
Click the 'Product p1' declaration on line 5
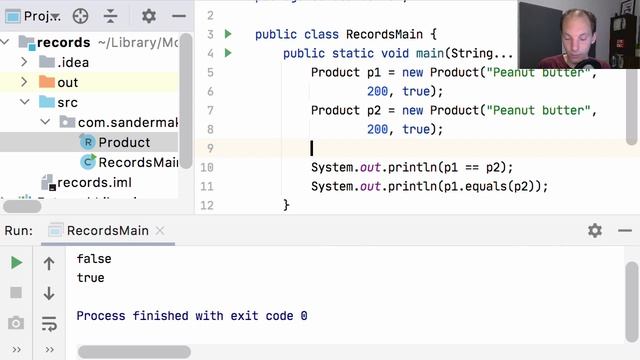point(346,72)
